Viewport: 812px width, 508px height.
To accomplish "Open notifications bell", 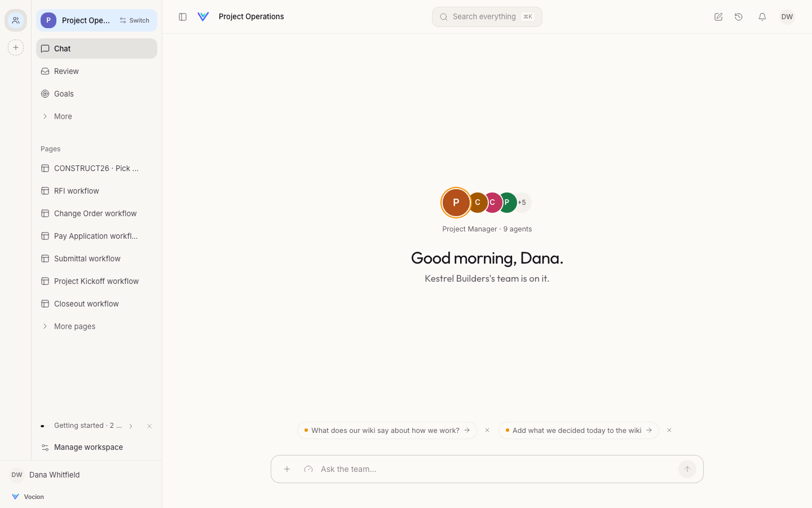I will (762, 17).
